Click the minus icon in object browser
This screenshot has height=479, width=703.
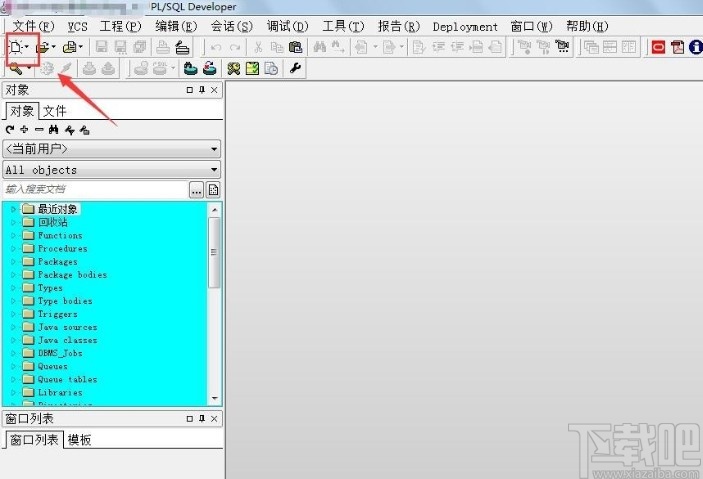[39, 130]
